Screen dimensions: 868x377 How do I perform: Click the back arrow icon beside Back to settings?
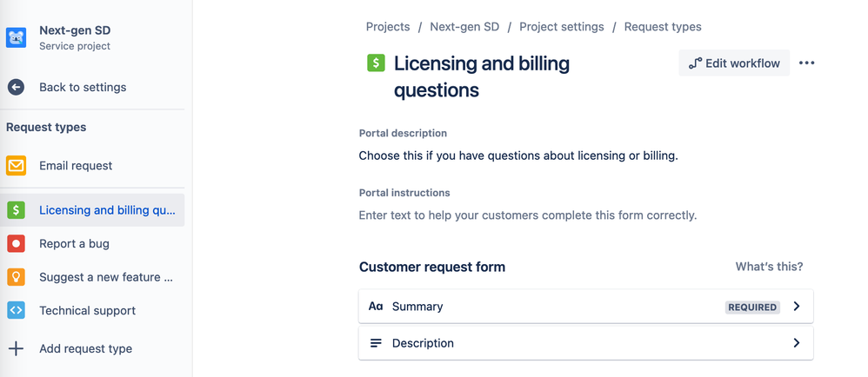[17, 87]
